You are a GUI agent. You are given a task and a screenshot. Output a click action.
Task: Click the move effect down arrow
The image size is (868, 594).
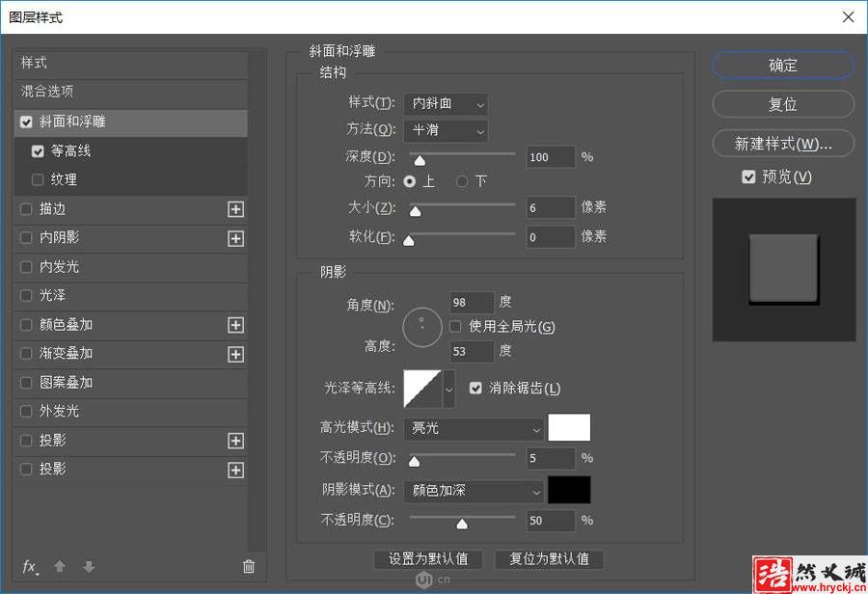89,566
